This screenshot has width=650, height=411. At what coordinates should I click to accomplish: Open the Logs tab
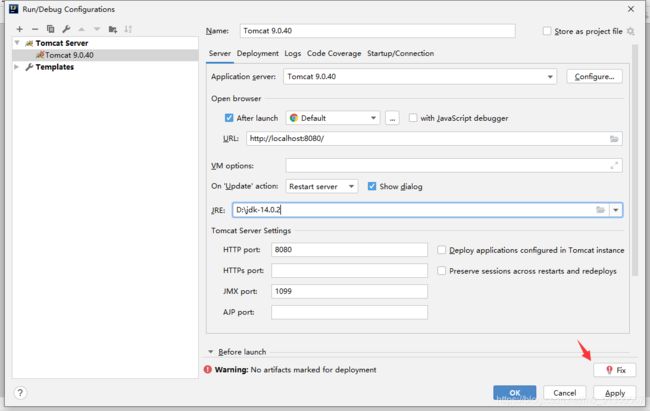coord(293,54)
